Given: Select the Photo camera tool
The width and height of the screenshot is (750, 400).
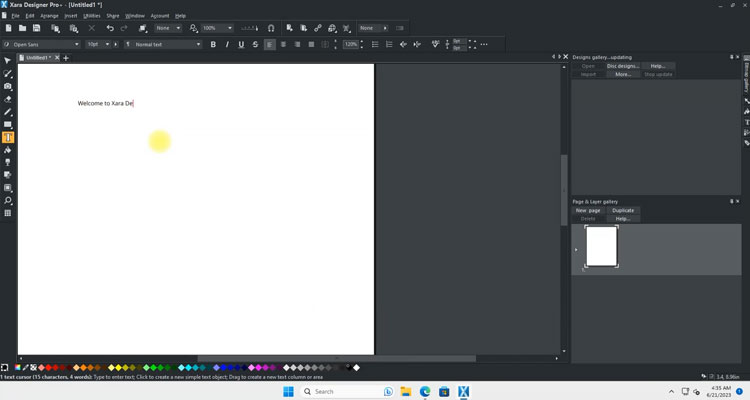Looking at the screenshot, I should (8, 86).
